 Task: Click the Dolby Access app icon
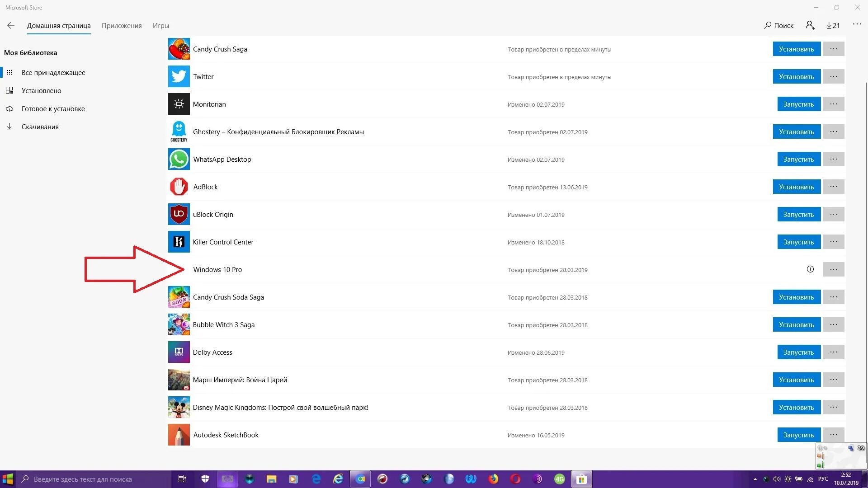point(178,352)
